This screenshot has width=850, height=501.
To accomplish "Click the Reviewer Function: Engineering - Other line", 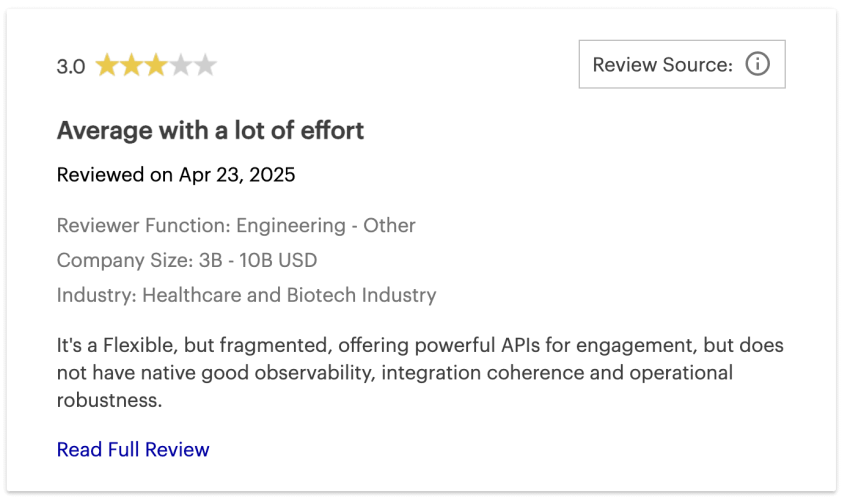I will (x=236, y=226).
